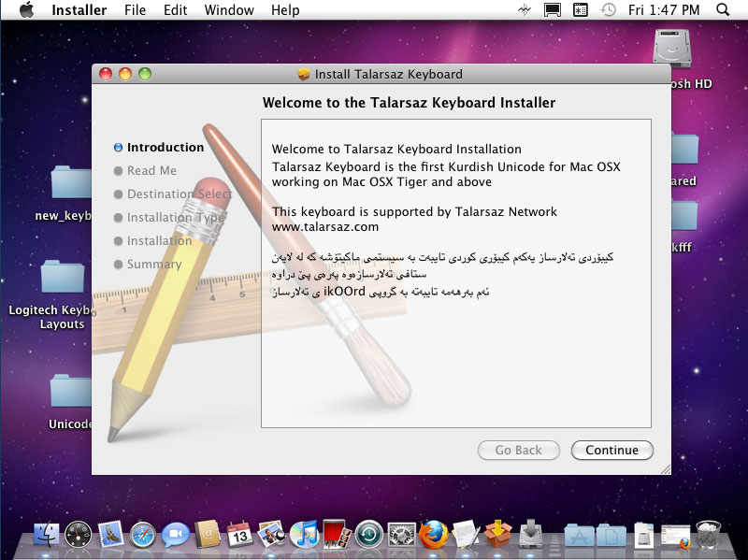The height and width of the screenshot is (560, 748).
Task: Click the clock showing Fri 1:47 PM
Action: pyautogui.click(x=664, y=10)
